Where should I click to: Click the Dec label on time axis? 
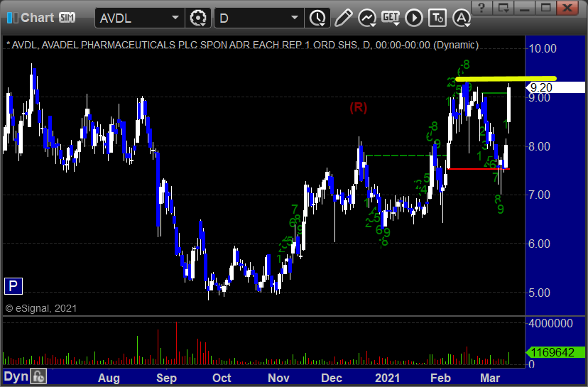coord(332,378)
